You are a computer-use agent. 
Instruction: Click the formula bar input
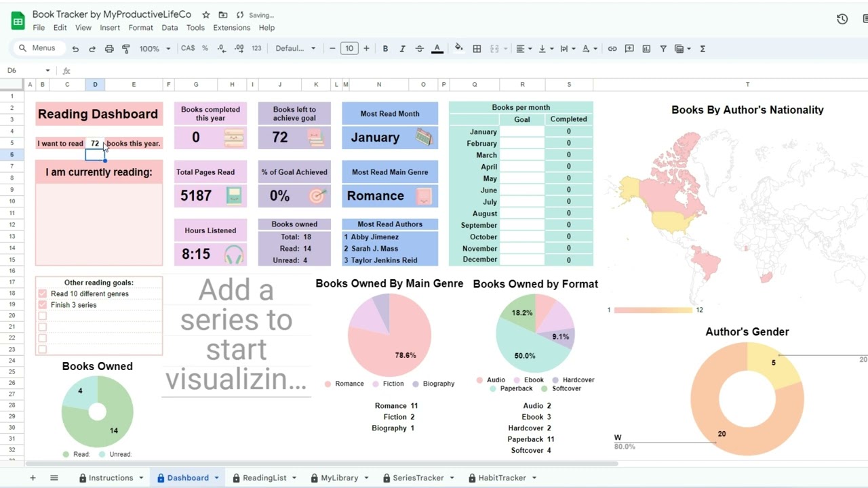tap(468, 70)
